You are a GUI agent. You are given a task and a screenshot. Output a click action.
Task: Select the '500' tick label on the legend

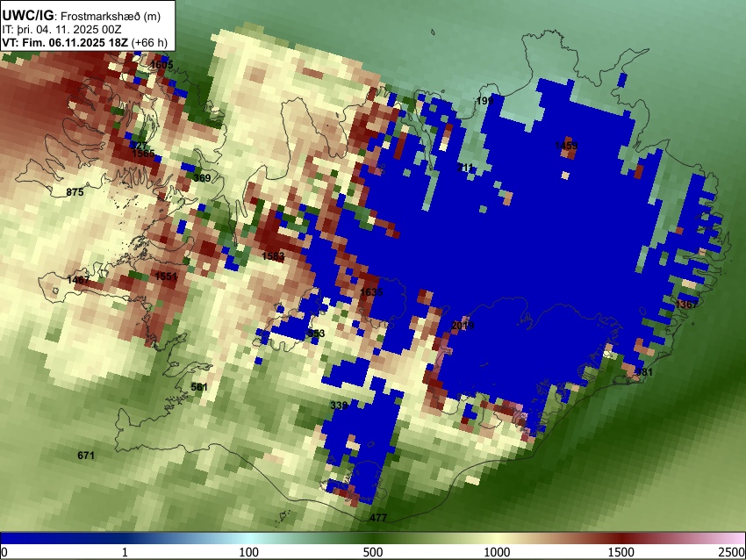coord(372,552)
